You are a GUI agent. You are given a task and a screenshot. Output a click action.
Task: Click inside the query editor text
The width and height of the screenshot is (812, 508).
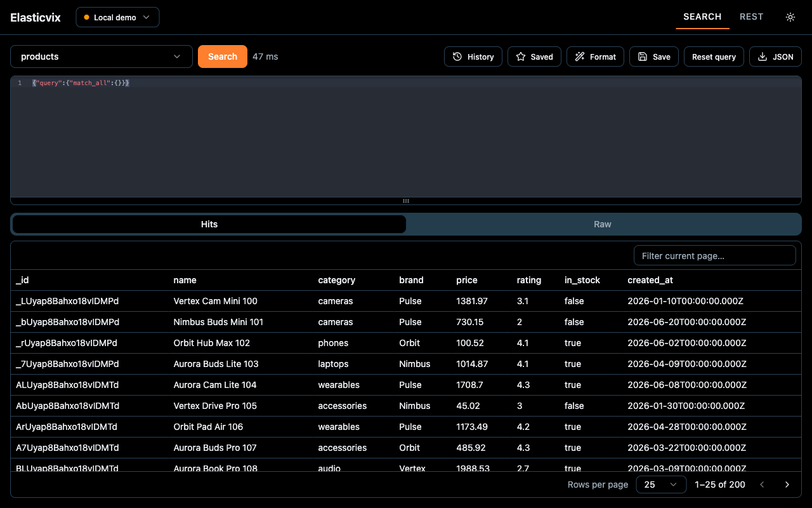click(x=81, y=83)
